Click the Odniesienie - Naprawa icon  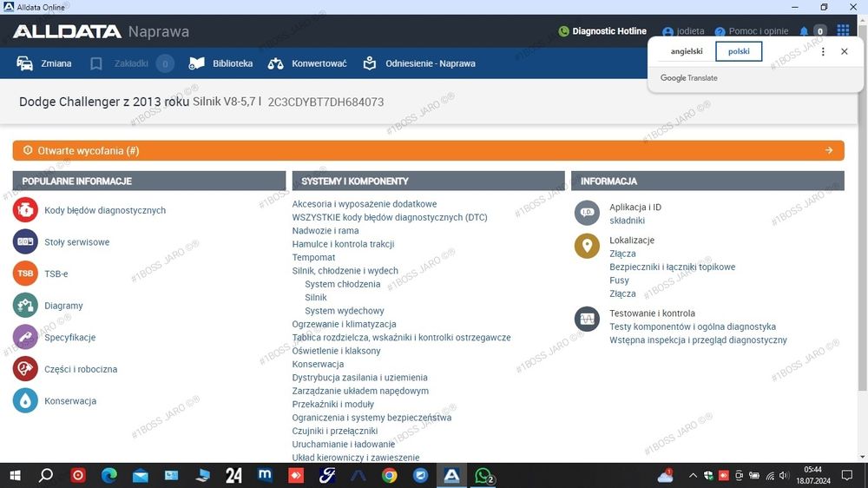[369, 63]
